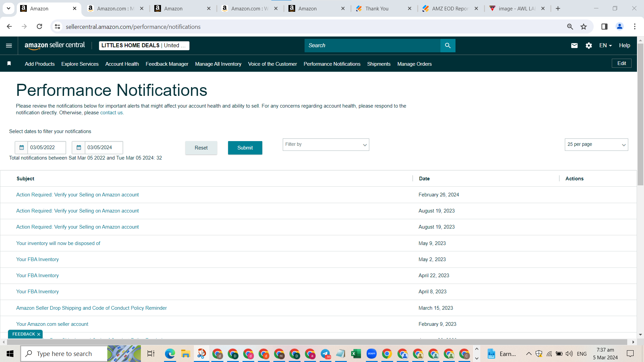Click the start date field 03/05/2022
This screenshot has height=362, width=644.
47,147
